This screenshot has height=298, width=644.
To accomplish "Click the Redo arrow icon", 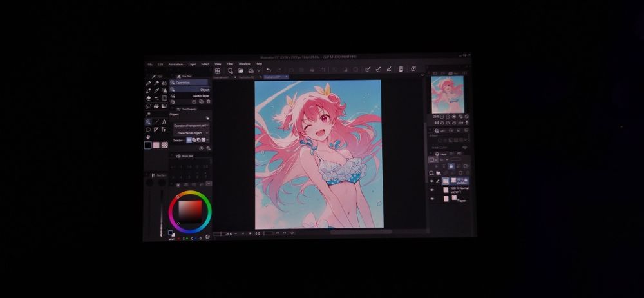I will (x=279, y=70).
